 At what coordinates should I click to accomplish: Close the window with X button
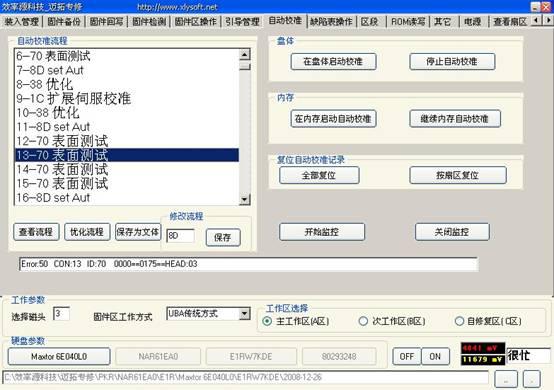coord(546,7)
